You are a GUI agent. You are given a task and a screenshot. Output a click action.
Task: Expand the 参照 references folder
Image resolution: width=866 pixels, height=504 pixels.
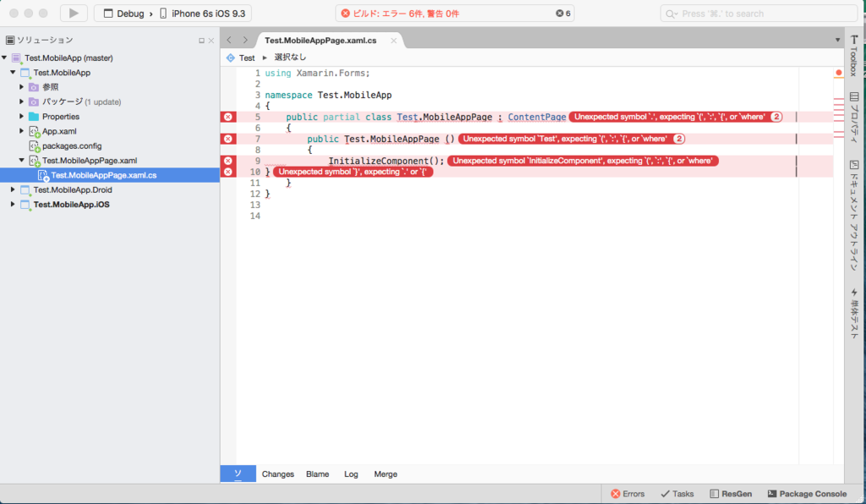(21, 86)
